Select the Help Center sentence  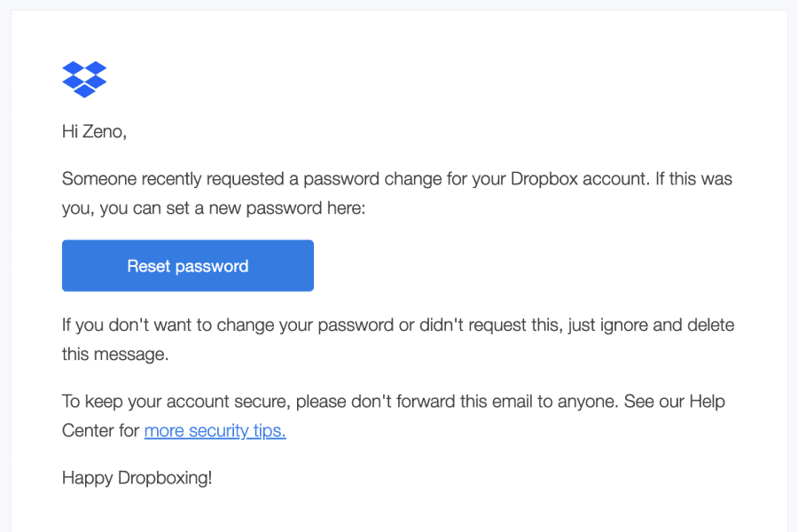point(393,415)
